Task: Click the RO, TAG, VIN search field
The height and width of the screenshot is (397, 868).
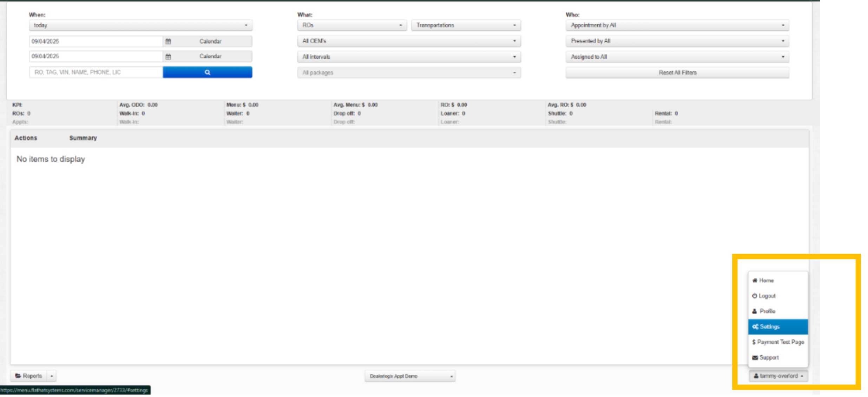Action: click(96, 72)
